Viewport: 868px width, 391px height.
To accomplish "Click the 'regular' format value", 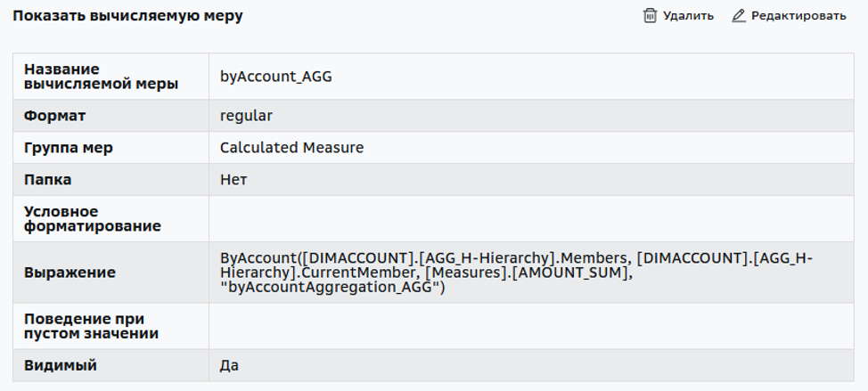I will [246, 116].
